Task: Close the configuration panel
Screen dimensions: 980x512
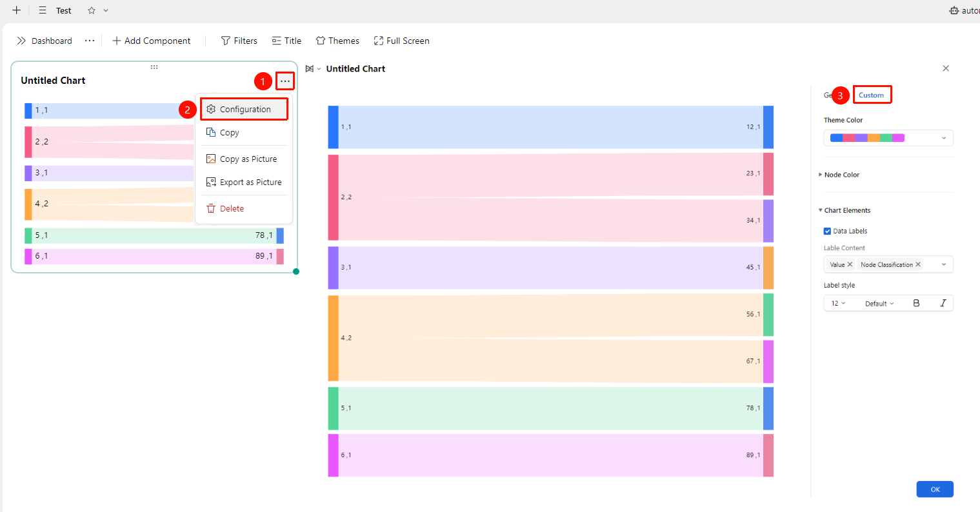Action: (946, 68)
